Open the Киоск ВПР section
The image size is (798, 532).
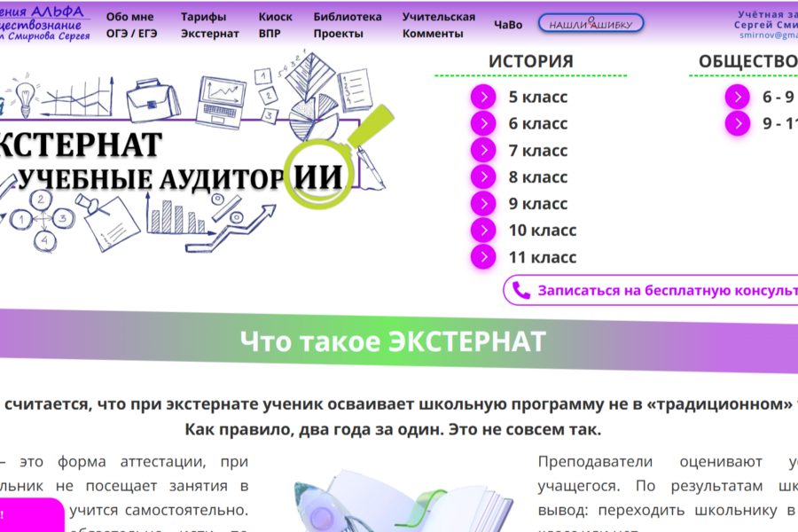click(273, 22)
